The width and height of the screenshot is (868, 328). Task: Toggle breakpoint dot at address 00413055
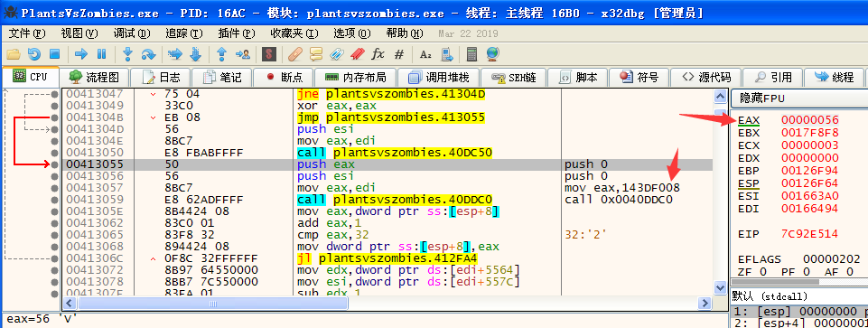54,164
